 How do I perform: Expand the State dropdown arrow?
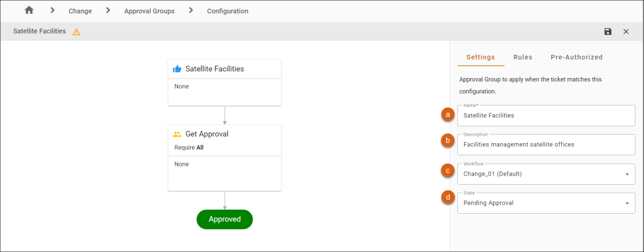pyautogui.click(x=627, y=203)
